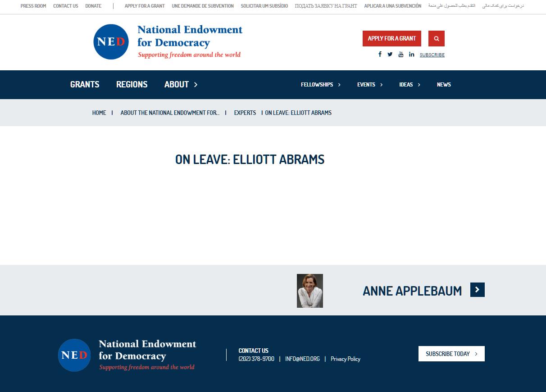Image resolution: width=546 pixels, height=392 pixels.
Task: Open the News menu item
Action: 444,84
